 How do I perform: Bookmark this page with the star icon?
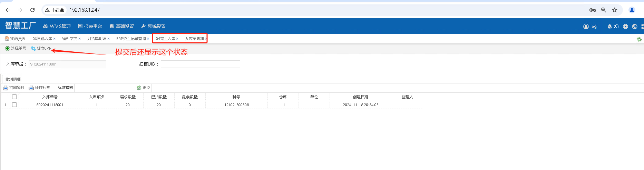tap(614, 10)
